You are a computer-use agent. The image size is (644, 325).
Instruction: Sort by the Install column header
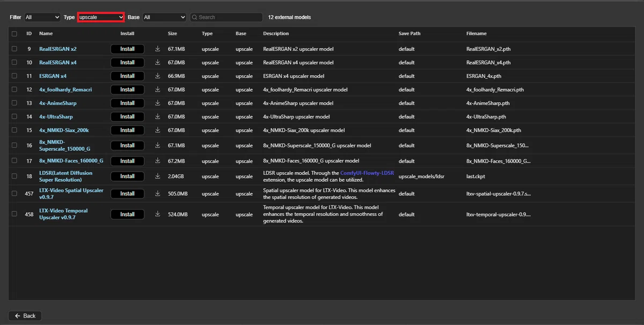coord(127,34)
